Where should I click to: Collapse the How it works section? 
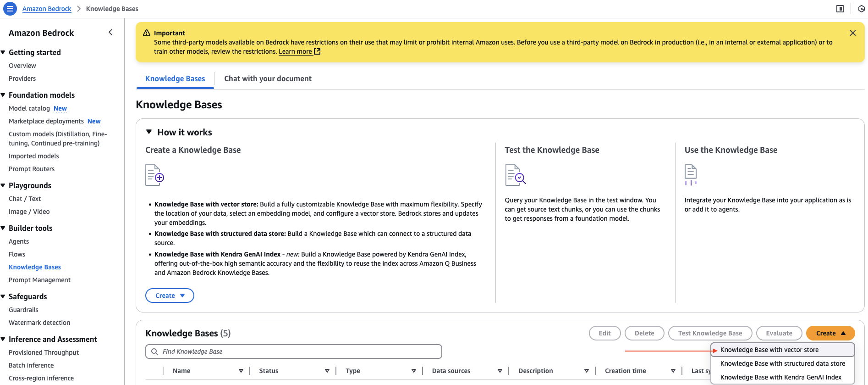[149, 132]
